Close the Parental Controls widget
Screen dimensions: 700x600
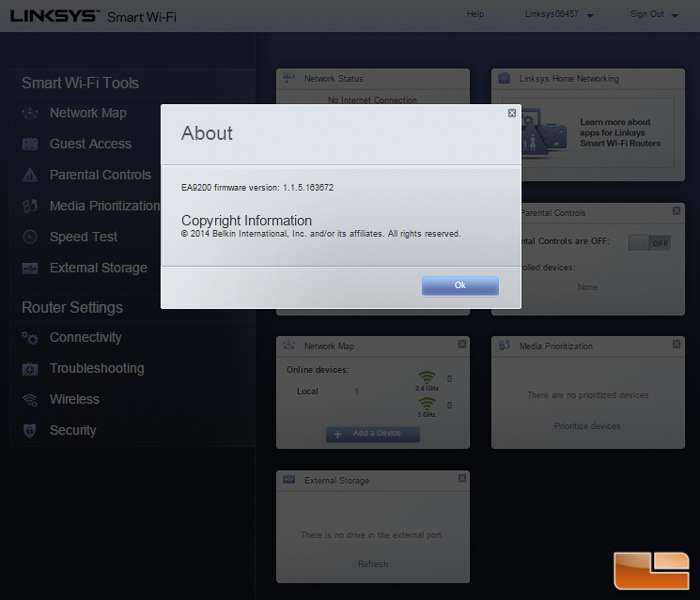coord(677,210)
